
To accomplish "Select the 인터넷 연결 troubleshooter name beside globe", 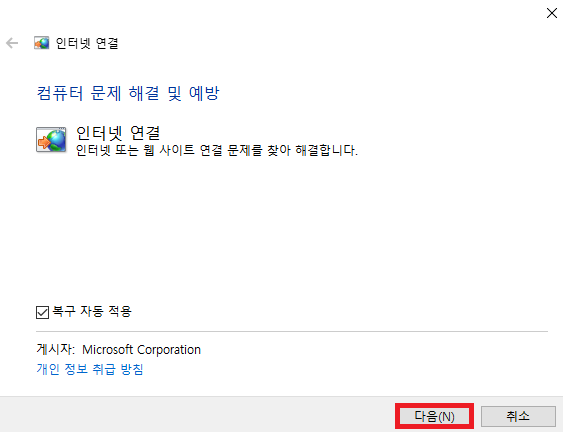I will coord(118,133).
